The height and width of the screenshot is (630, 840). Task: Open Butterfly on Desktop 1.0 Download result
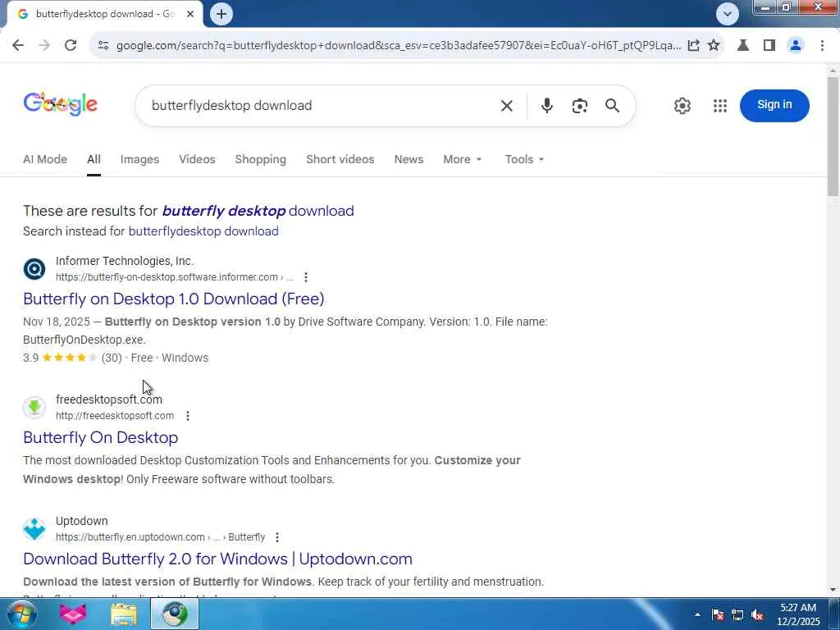tap(174, 299)
